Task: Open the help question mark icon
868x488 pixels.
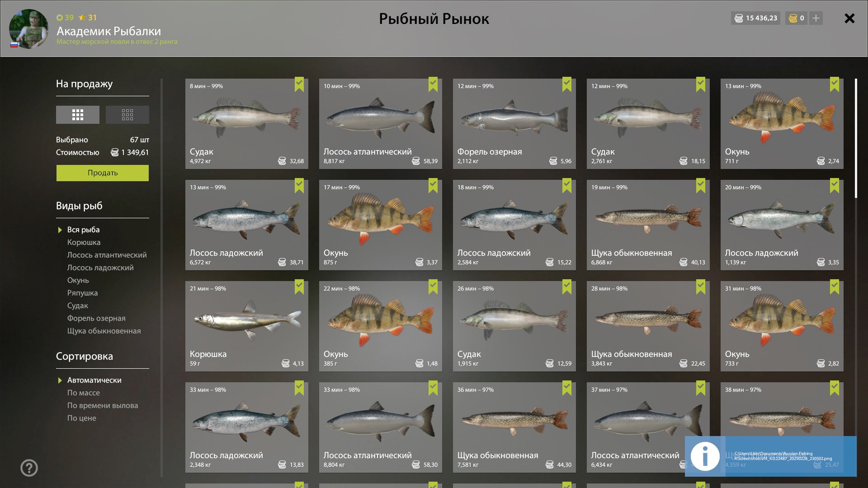Action: coord(29,468)
